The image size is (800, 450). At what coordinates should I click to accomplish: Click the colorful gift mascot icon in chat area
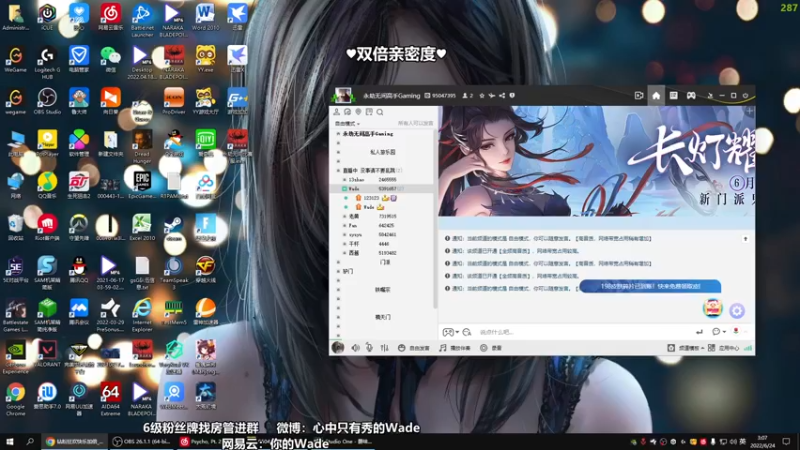pos(712,308)
